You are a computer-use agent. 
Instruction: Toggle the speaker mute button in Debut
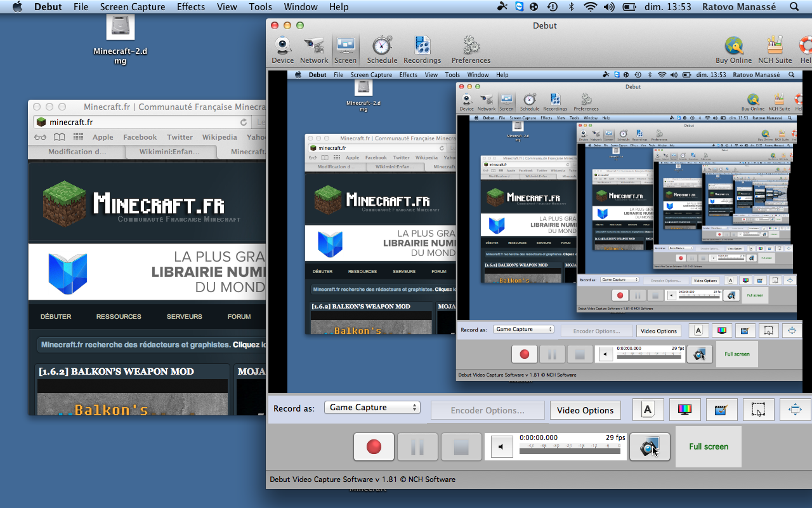[501, 446]
